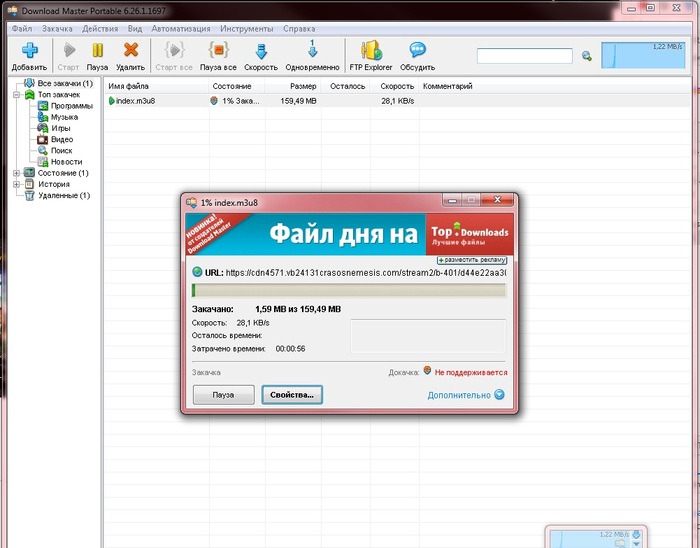Click the Добавить (add download) plus icon

[29, 50]
